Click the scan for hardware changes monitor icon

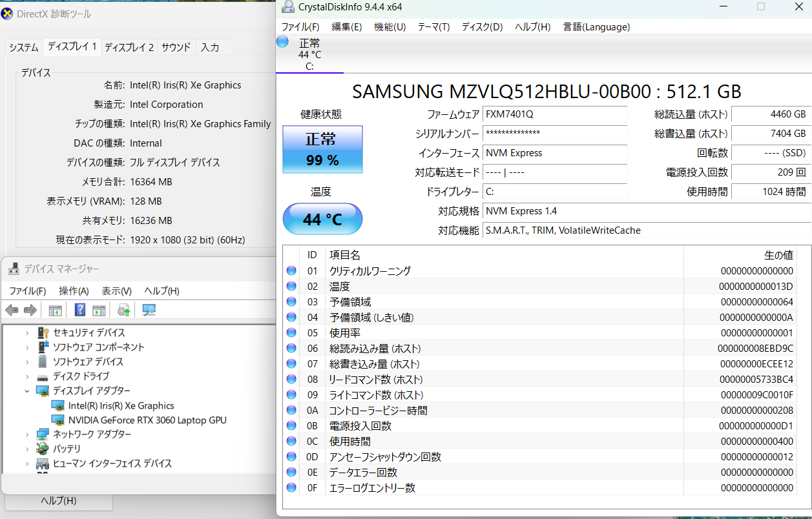click(x=149, y=310)
